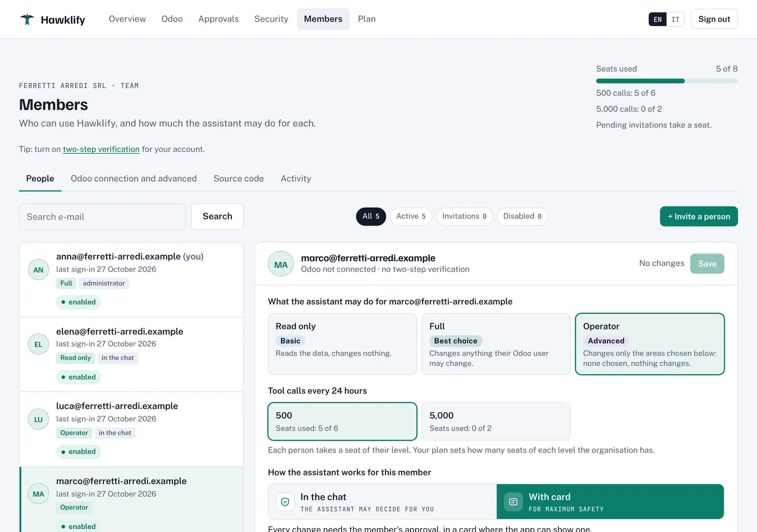Switch to Odoo connection and advanced tab
The width and height of the screenshot is (757, 532).
click(x=134, y=179)
